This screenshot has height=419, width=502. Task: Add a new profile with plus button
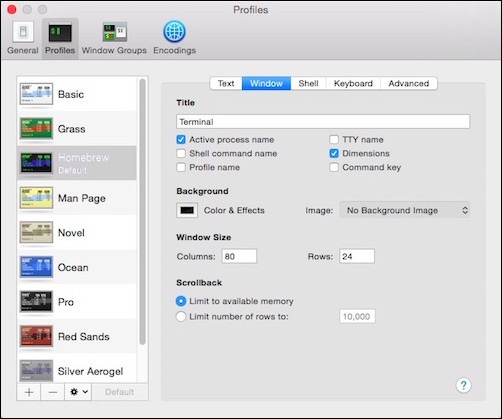(29, 392)
